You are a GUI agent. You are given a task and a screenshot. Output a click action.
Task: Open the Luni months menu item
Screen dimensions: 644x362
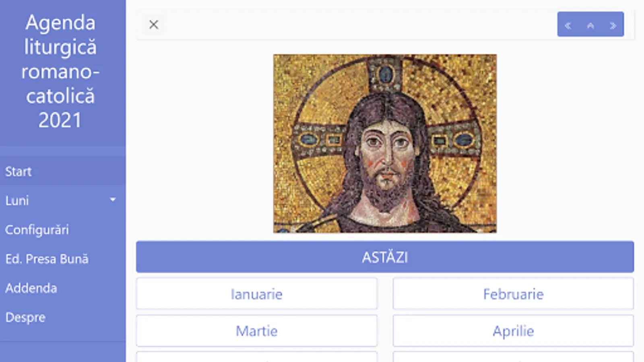tap(17, 200)
